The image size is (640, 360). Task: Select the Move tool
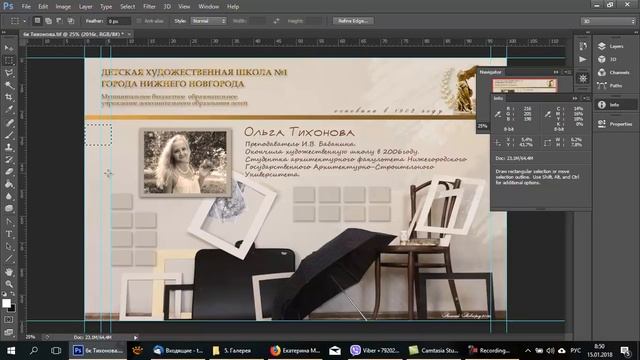[9, 48]
